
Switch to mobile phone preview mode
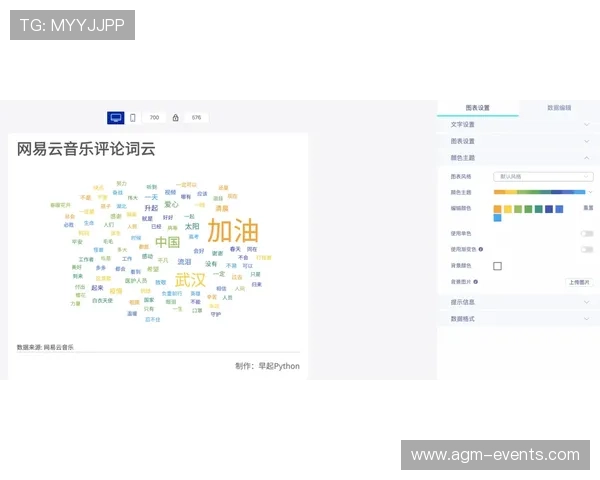coord(133,118)
